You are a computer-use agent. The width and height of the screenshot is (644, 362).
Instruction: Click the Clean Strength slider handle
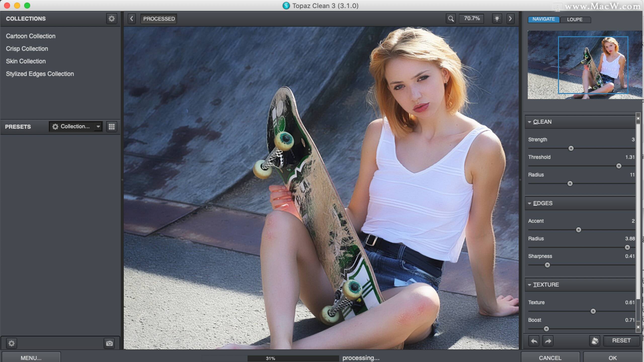click(x=571, y=148)
